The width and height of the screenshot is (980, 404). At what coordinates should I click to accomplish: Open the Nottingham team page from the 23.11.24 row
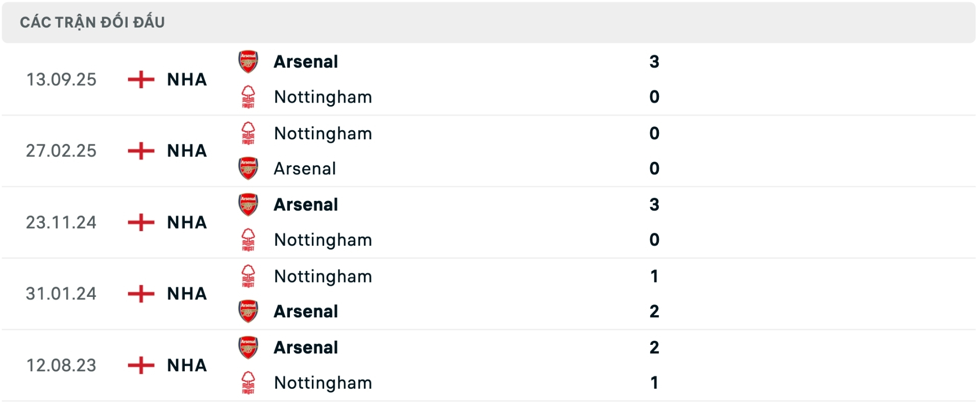point(323,240)
